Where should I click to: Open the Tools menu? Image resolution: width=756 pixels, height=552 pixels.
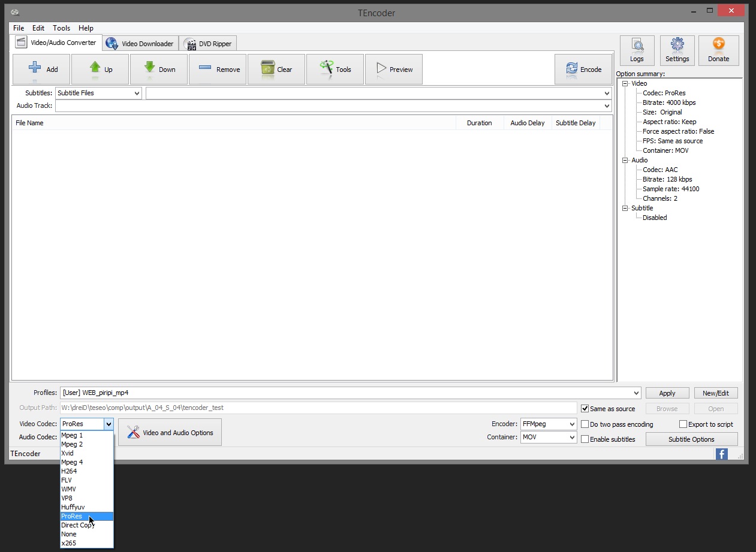click(61, 28)
